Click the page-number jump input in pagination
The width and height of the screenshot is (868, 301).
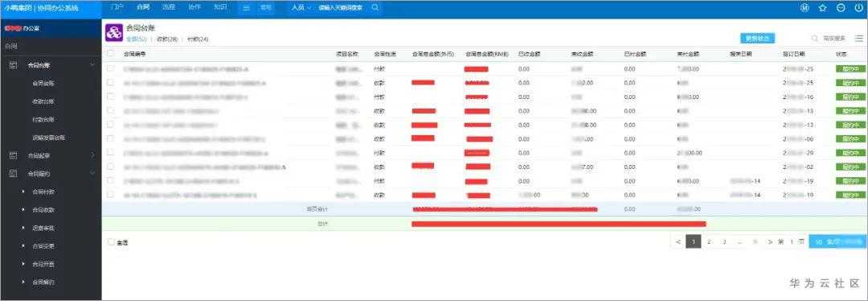coord(792,241)
